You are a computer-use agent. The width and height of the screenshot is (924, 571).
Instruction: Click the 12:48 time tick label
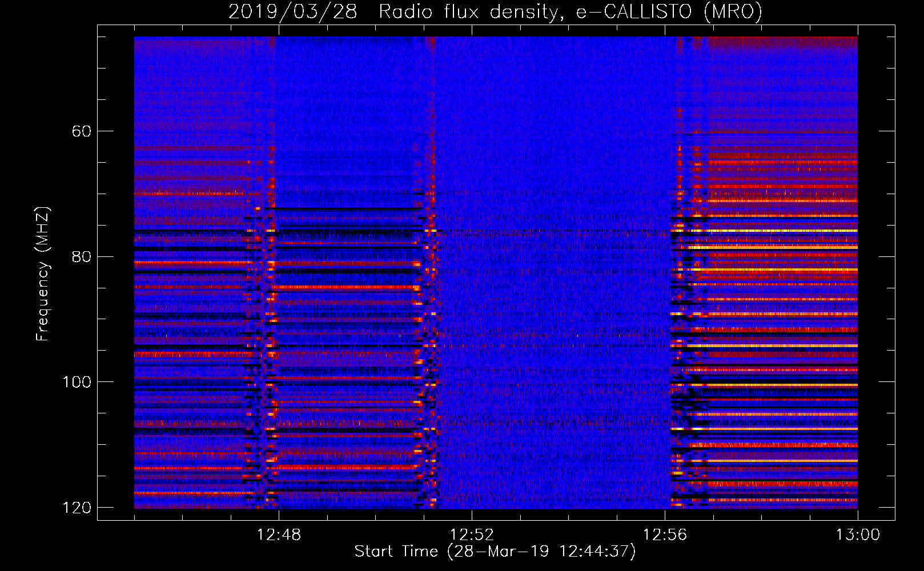click(x=279, y=535)
